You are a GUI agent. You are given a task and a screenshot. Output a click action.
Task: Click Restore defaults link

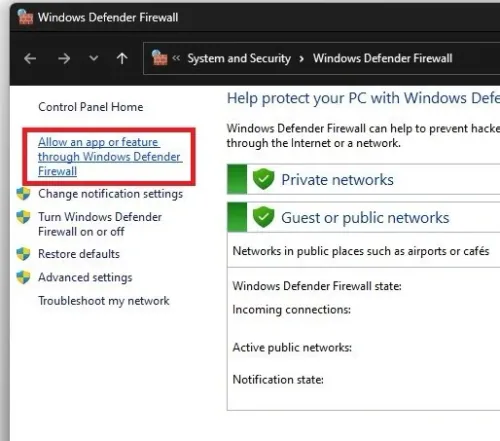click(x=79, y=254)
